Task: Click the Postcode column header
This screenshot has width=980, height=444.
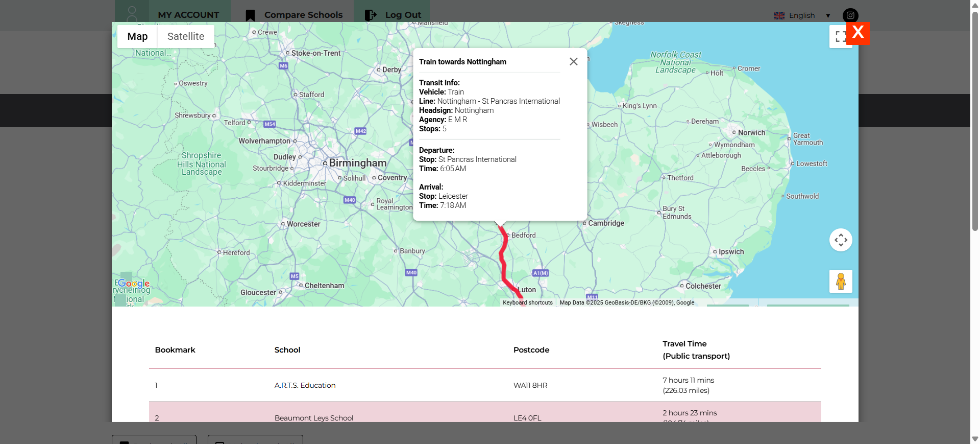Action: point(531,350)
